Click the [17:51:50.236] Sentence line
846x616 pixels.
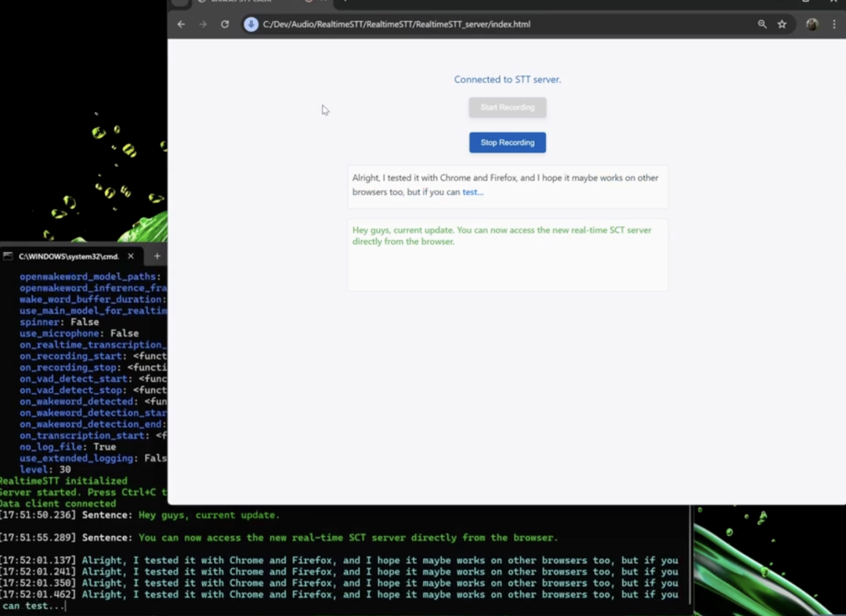(x=139, y=515)
